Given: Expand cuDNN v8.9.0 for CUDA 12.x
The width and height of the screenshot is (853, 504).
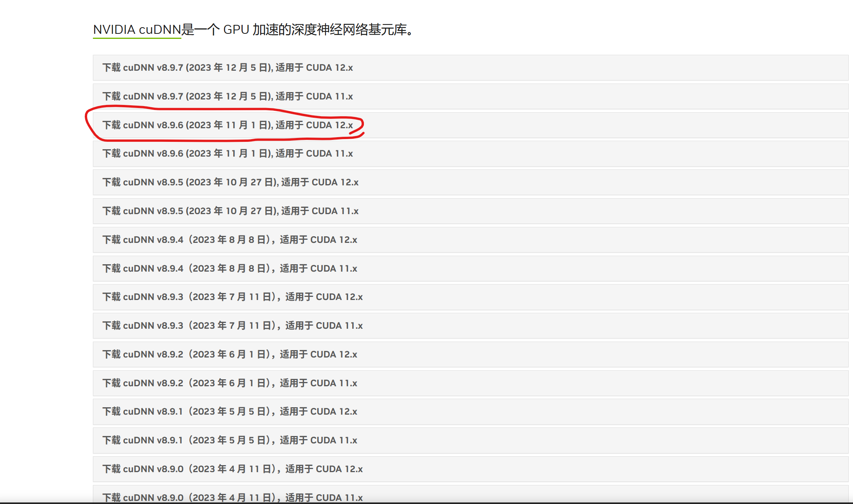Looking at the screenshot, I should click(232, 469).
